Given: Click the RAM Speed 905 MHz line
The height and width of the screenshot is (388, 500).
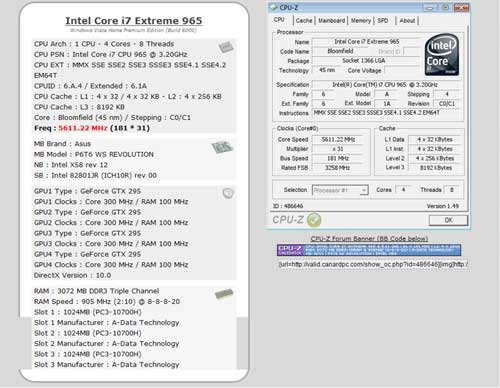Looking at the screenshot, I should [107, 302].
